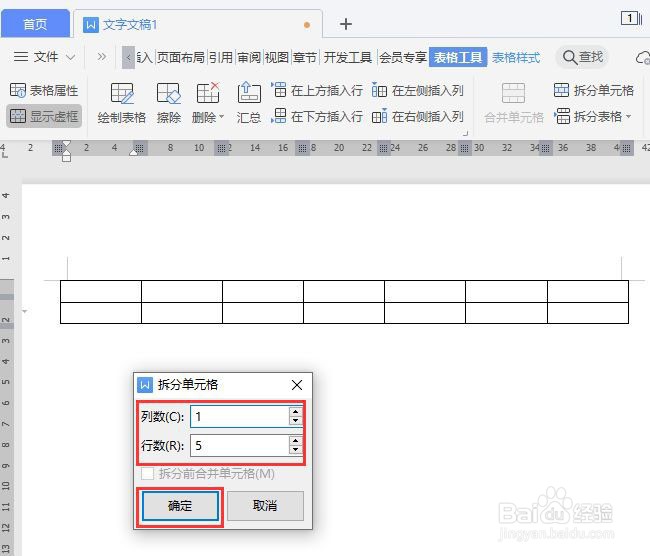Viewport: 650px width, 556px height.
Task: Close the 拆分单元格 dialog
Action: pyautogui.click(x=297, y=385)
